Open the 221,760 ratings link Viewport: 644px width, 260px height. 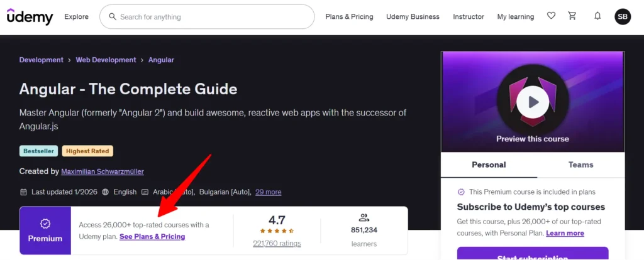pyautogui.click(x=277, y=244)
